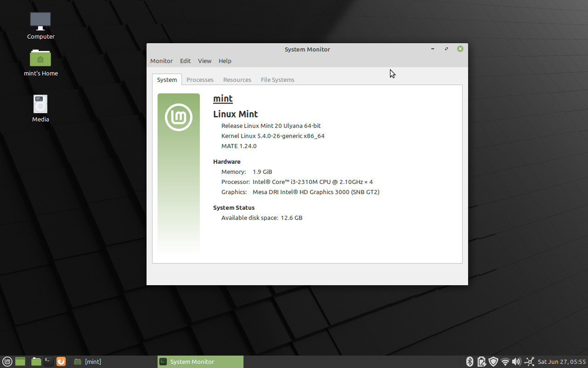
Task: Click the System Monitor title bar text
Action: pyautogui.click(x=307, y=49)
